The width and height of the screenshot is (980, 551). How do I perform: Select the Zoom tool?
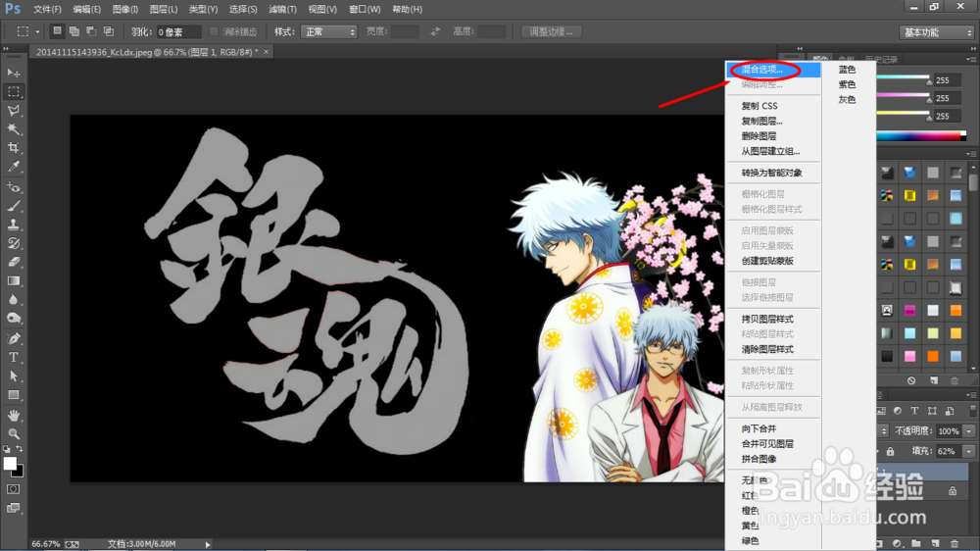(13, 433)
